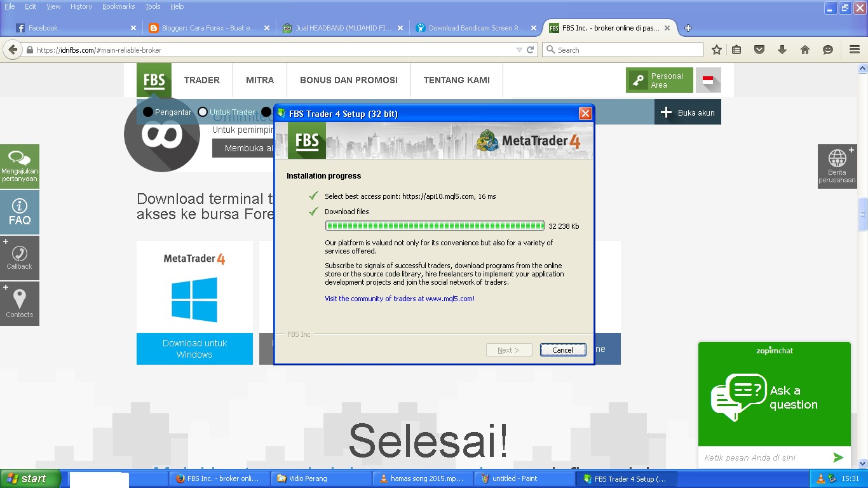Open the Mengajukan pertanyaan sidebar panel

[20, 166]
